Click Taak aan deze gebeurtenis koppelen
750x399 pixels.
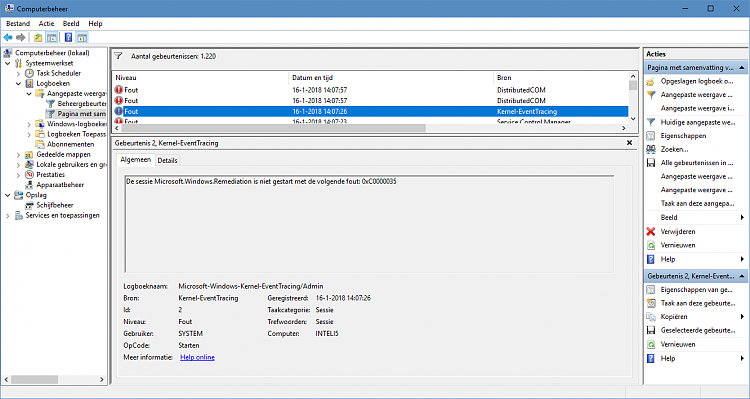(698, 303)
